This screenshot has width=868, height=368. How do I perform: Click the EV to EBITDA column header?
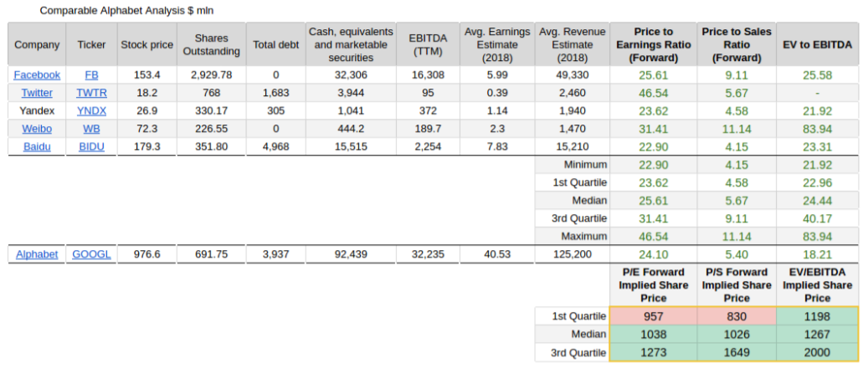click(817, 44)
